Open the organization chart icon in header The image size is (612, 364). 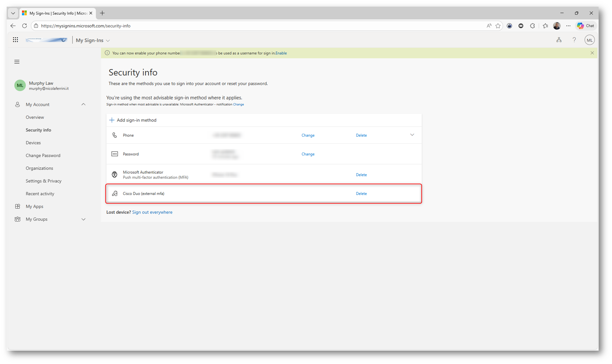(559, 40)
